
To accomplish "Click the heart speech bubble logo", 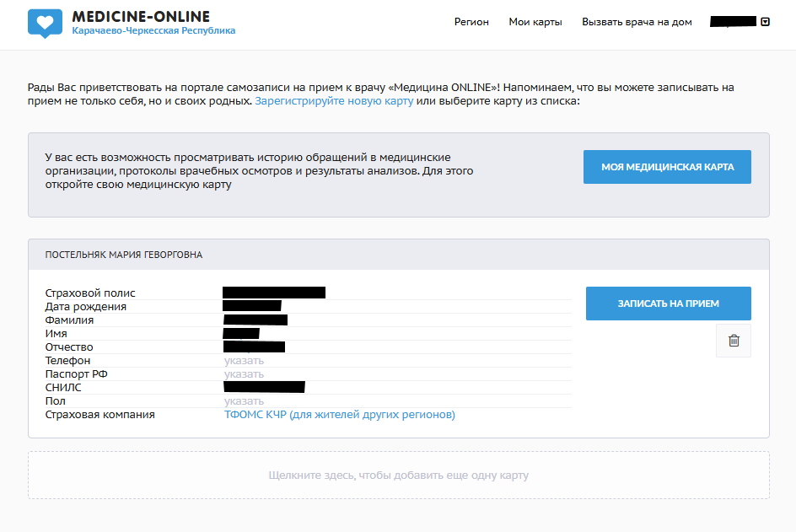I will pos(45,23).
